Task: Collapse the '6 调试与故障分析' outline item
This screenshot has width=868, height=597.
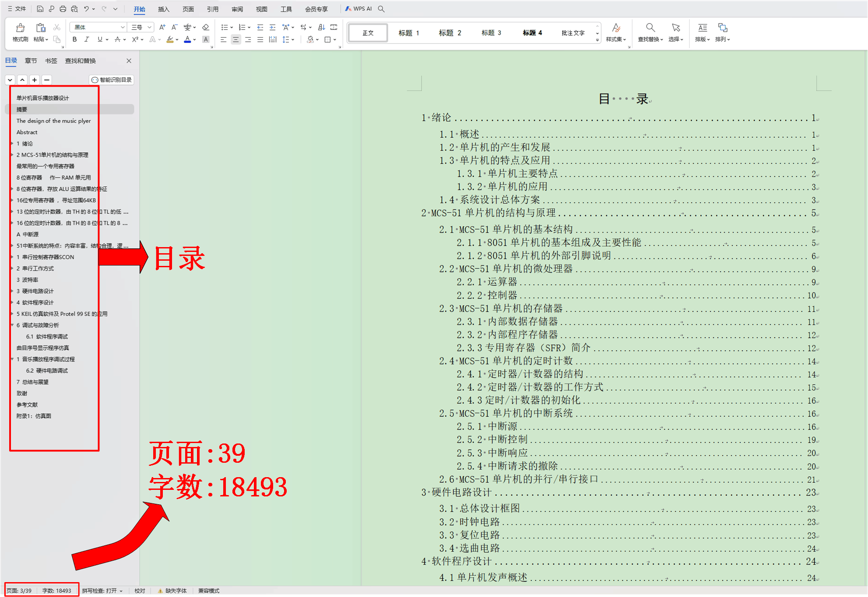Action: [x=12, y=325]
